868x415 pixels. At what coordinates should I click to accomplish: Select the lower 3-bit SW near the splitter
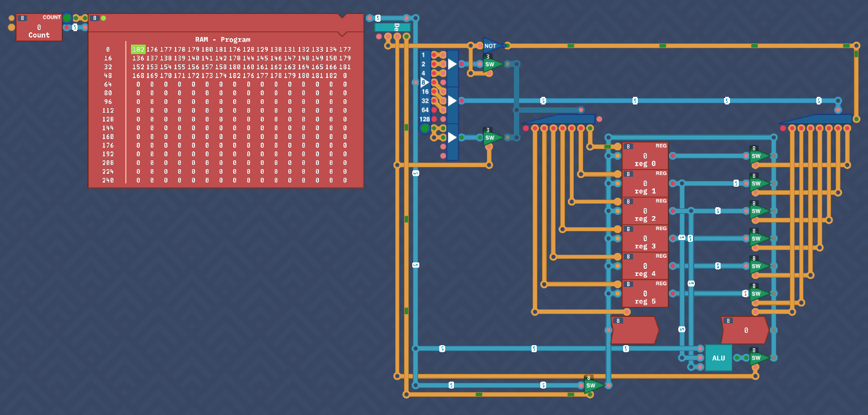(x=492, y=137)
